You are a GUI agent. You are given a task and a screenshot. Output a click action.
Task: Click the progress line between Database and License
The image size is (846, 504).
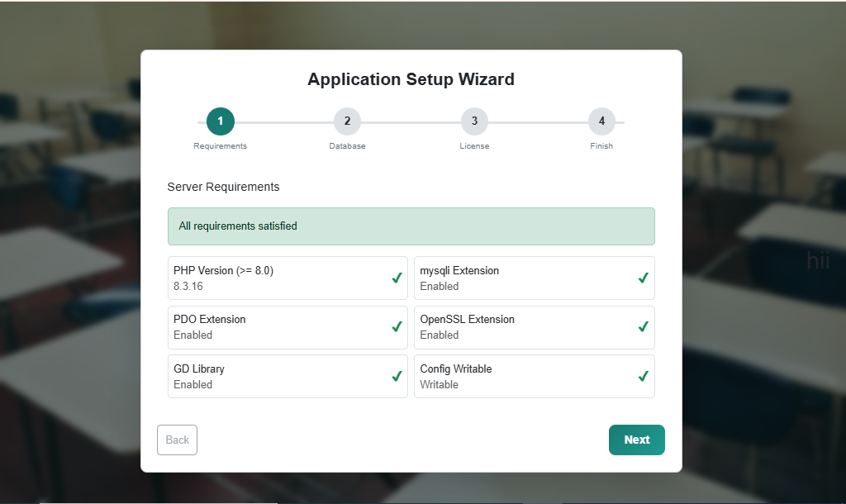click(411, 121)
